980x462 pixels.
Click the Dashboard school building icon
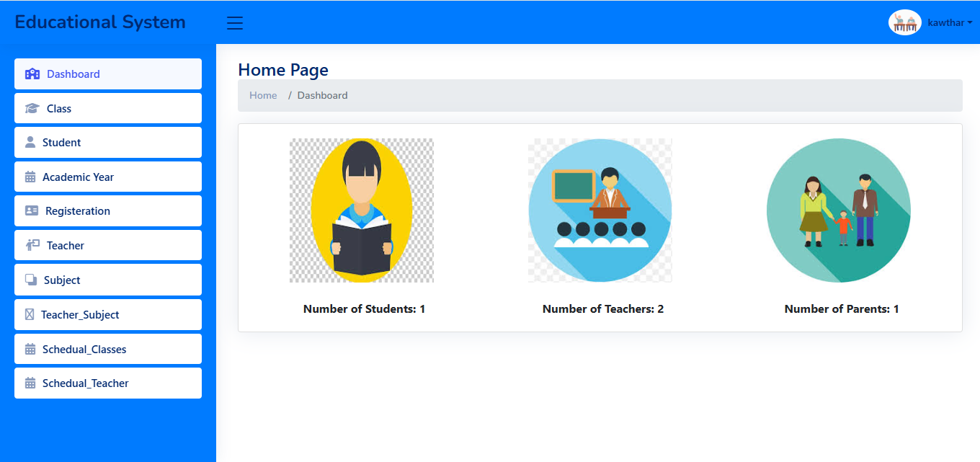(32, 74)
